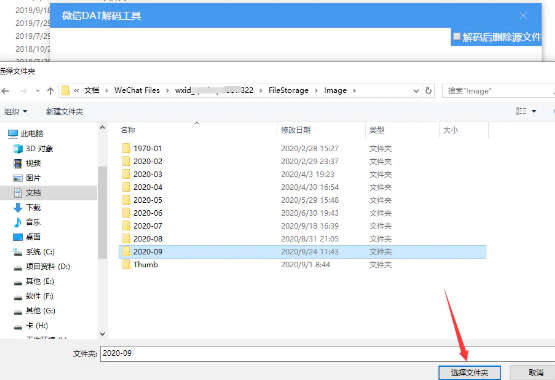The image size is (555, 380).
Task: Expand address bar history dropdown
Action: (416, 91)
